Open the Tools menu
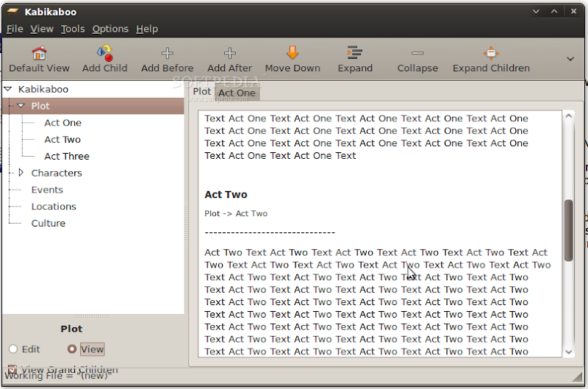The image size is (588, 389). click(73, 29)
